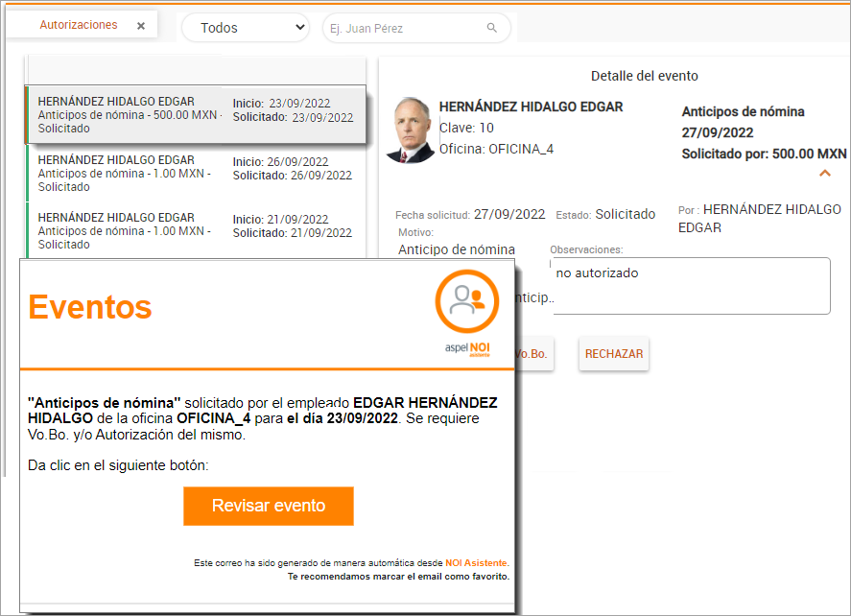Click Edgar Hernández's profile photo
The width and height of the screenshot is (851, 616).
(x=410, y=130)
